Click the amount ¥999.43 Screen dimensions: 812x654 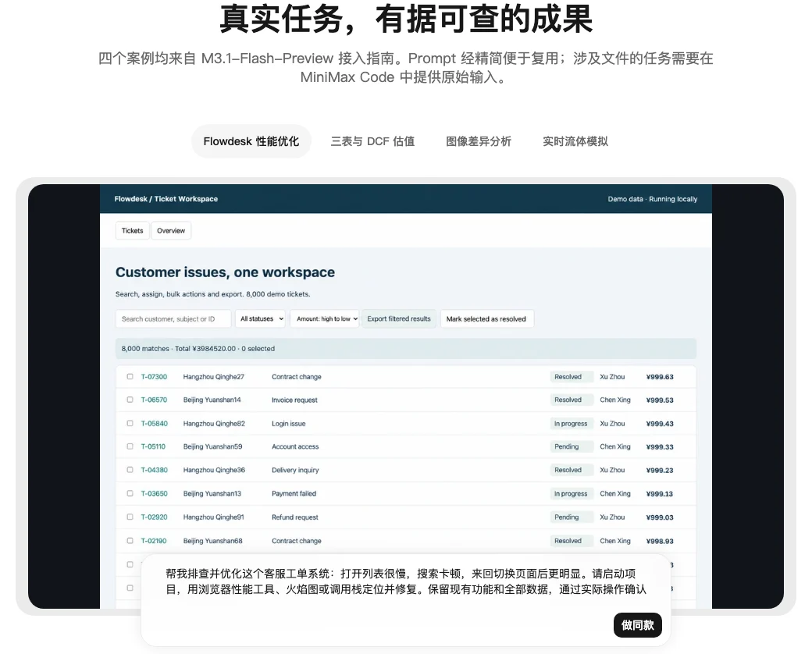click(x=660, y=424)
